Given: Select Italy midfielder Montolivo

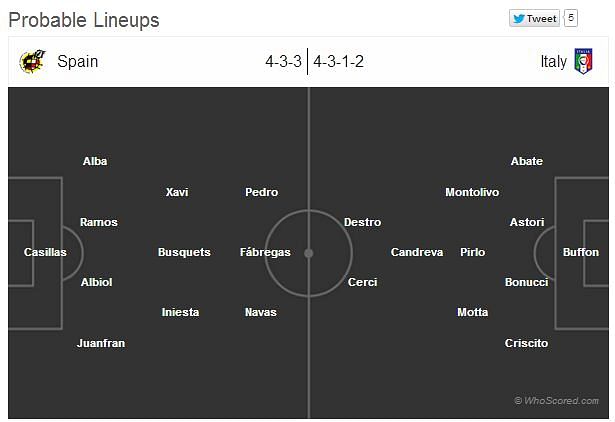Looking at the screenshot, I should 472,192.
